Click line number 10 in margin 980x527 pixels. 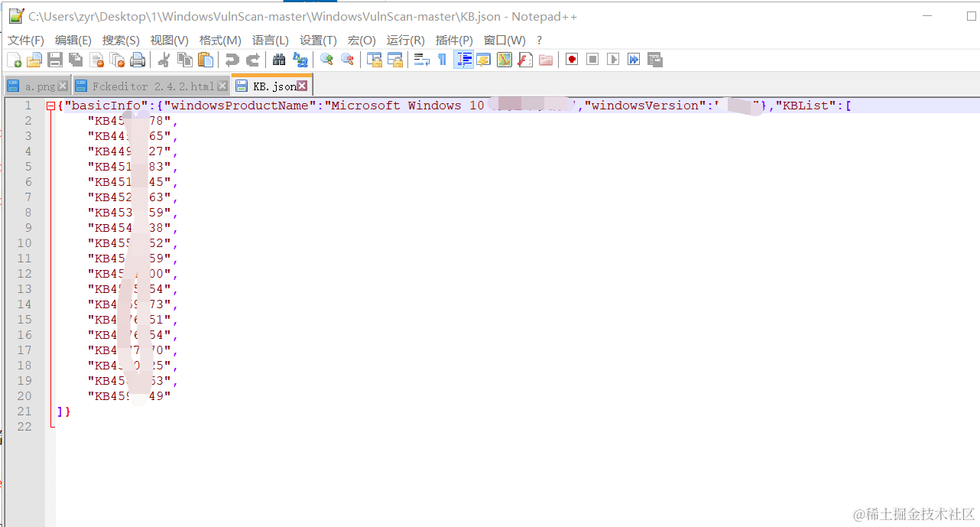(24, 243)
